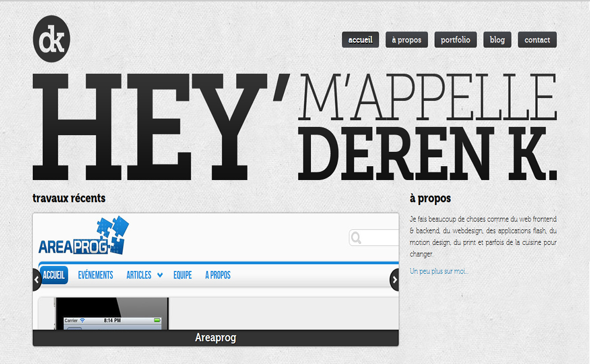Go to previous slide with left arrow
The height and width of the screenshot is (364, 590).
tap(37, 280)
